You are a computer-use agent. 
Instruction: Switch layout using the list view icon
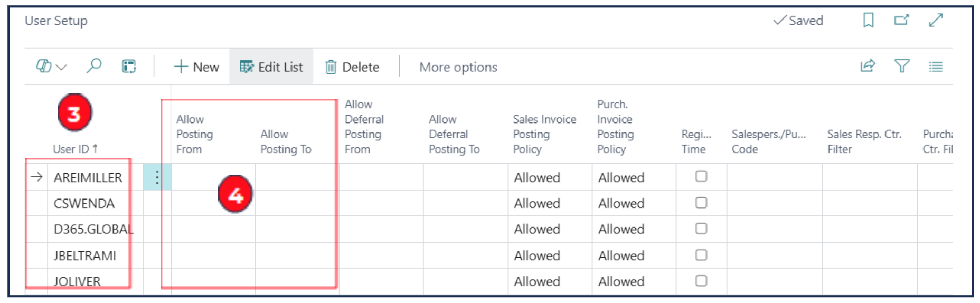pyautogui.click(x=936, y=67)
